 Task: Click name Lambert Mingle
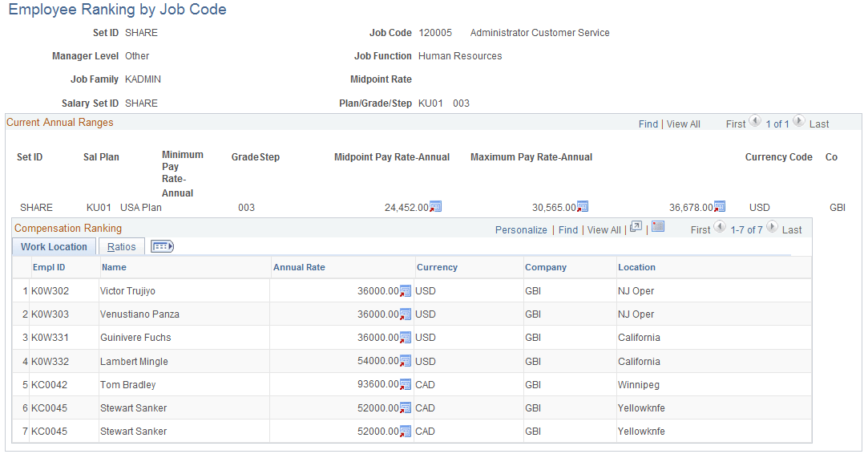[134, 362]
